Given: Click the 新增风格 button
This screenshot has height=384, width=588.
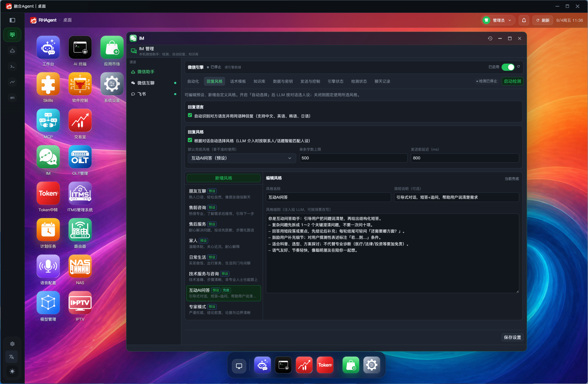Looking at the screenshot, I should [224, 178].
